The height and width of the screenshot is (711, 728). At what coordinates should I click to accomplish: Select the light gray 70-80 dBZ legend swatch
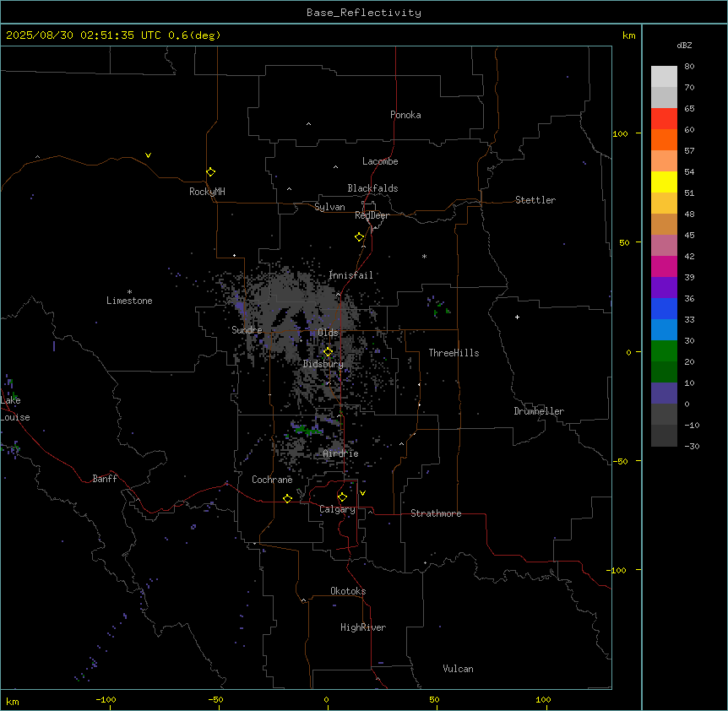(664, 76)
